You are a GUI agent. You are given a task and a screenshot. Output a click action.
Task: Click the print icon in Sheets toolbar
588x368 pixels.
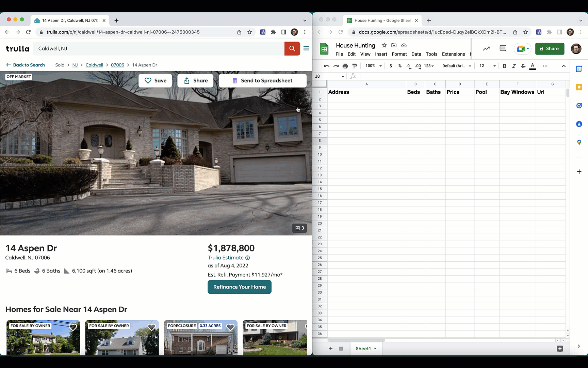[345, 66]
